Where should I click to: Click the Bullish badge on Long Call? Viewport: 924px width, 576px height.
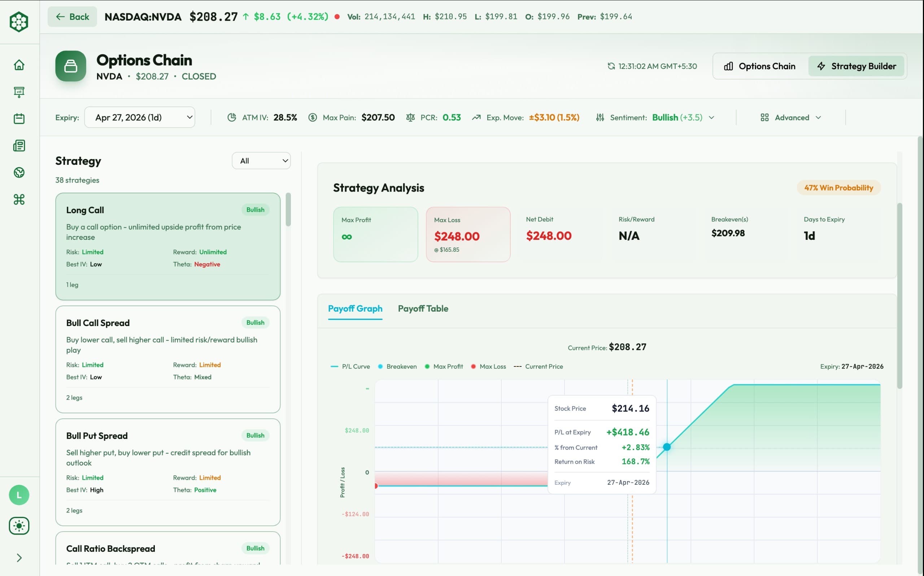tap(255, 210)
